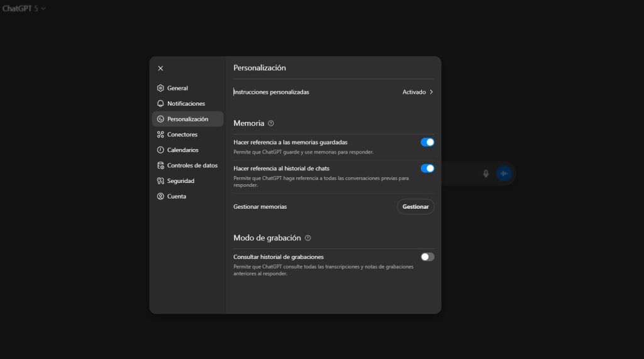This screenshot has width=644, height=359.
Task: Click the Seguridad shield icon
Action: [160, 180]
